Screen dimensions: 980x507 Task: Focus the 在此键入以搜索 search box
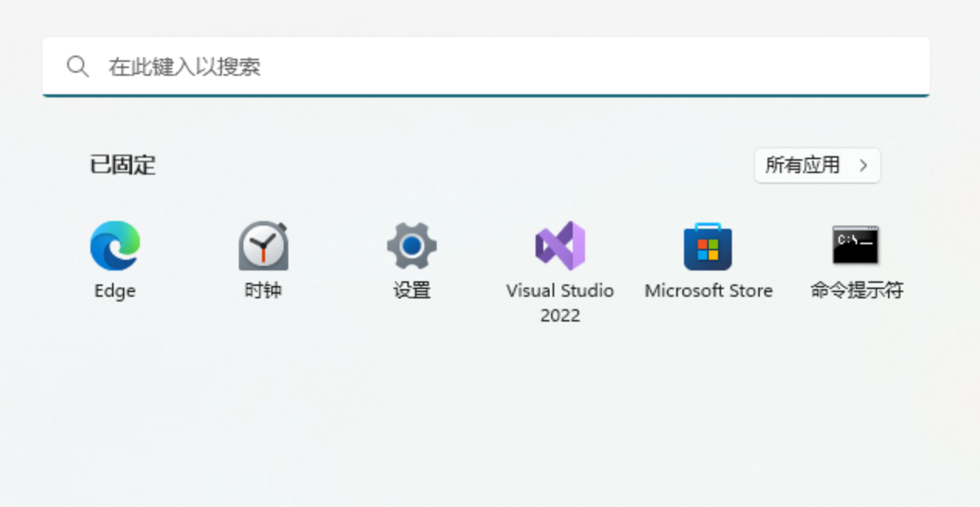tap(486, 67)
